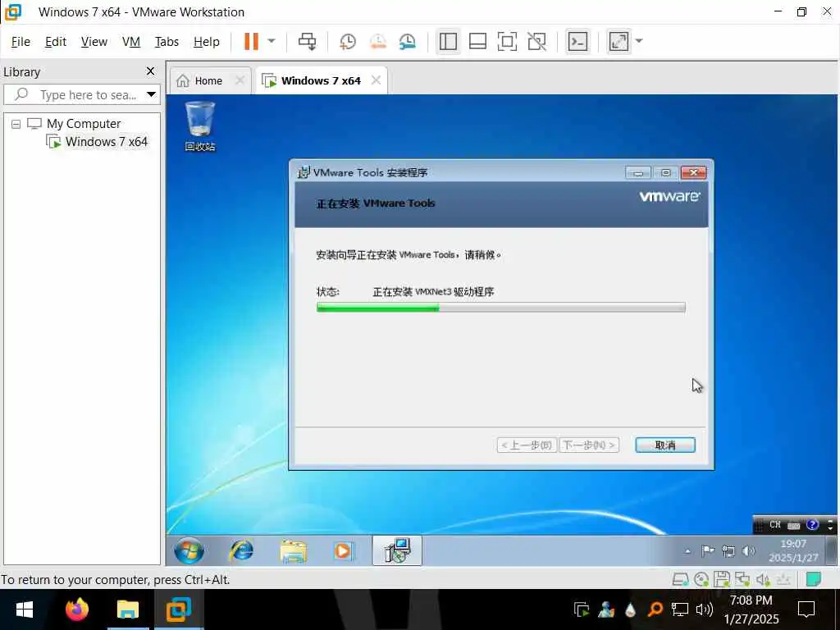Click the stretch guest display icon

pos(619,41)
